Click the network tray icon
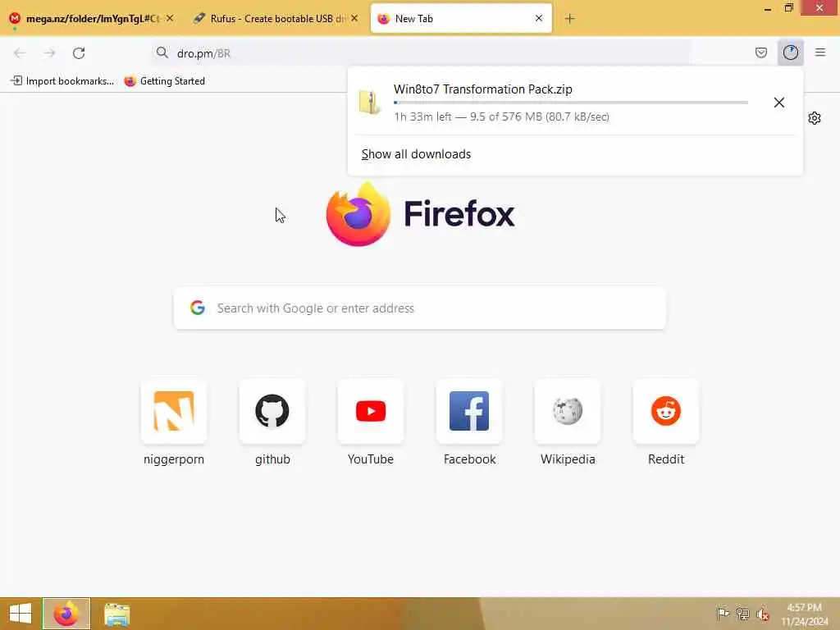Screen dimensions: 840x630 point(742,614)
